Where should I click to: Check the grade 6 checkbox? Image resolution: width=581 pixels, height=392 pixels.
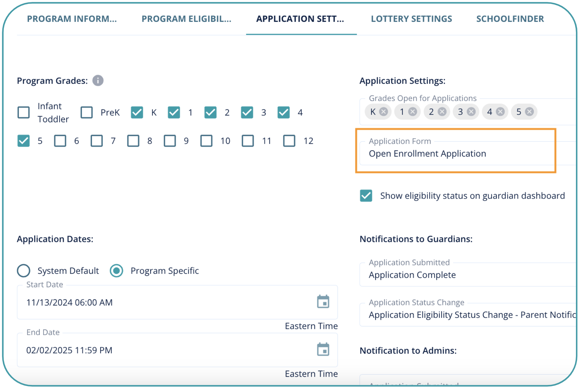(60, 141)
